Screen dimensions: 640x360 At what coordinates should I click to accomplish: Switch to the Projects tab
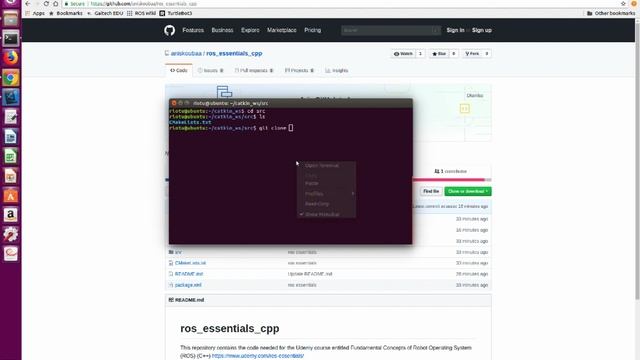(x=299, y=71)
